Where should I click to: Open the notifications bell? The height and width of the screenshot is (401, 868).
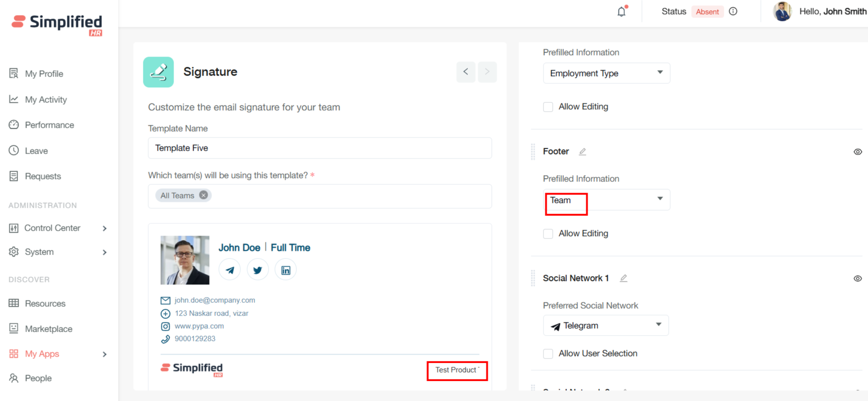click(x=621, y=12)
